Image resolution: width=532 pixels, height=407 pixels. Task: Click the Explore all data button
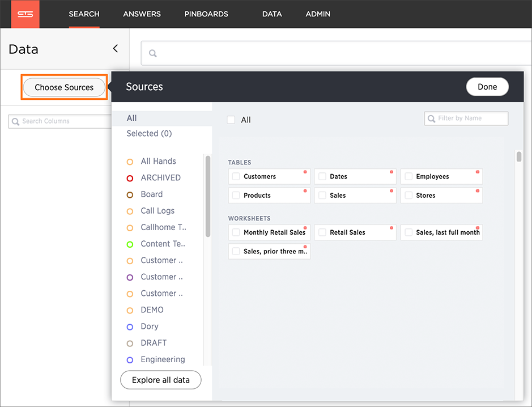(161, 380)
